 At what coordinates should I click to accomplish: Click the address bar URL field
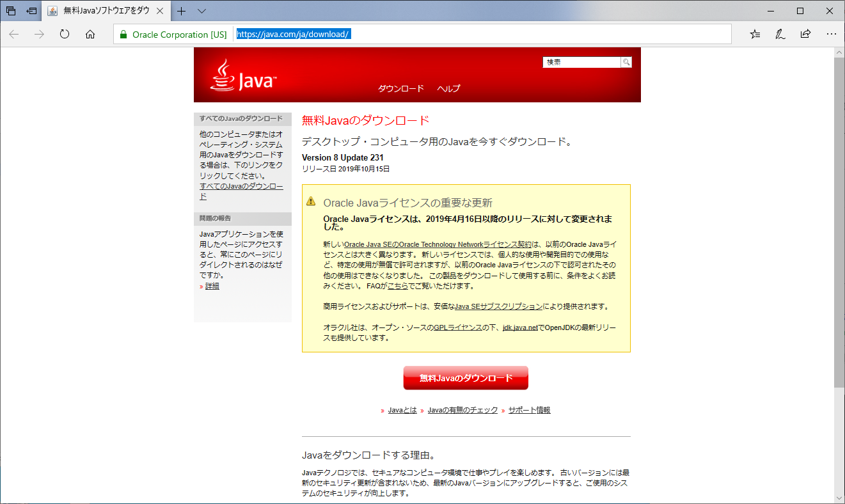pos(484,35)
